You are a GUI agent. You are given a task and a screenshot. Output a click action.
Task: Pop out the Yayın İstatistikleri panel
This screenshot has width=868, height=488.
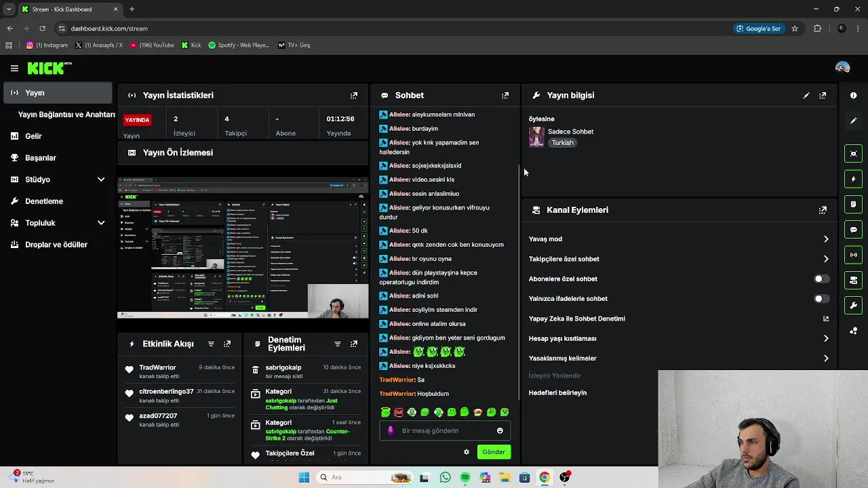(x=354, y=96)
